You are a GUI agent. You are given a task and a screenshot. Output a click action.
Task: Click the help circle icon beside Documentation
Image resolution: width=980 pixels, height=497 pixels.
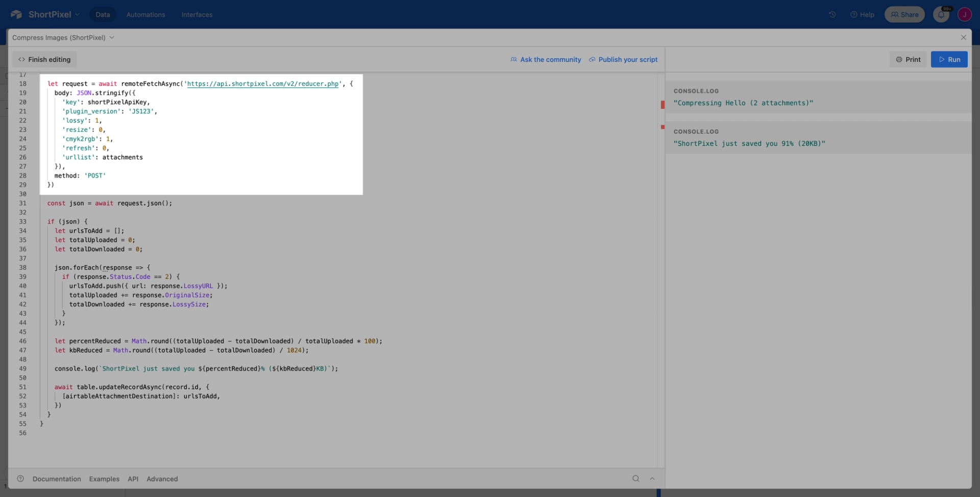click(20, 479)
